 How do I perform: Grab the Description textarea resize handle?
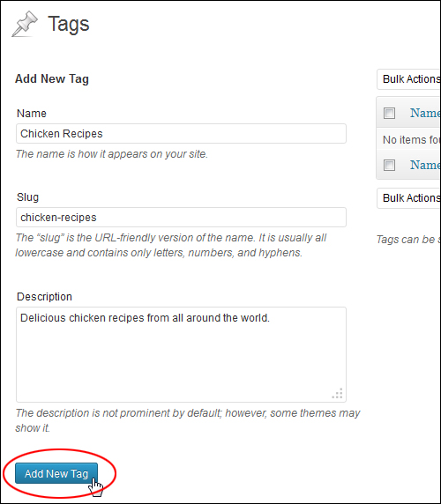pyautogui.click(x=338, y=394)
